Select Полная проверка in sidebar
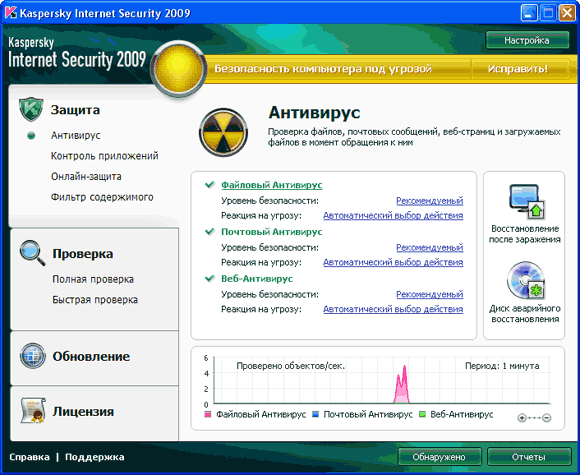 (93, 279)
